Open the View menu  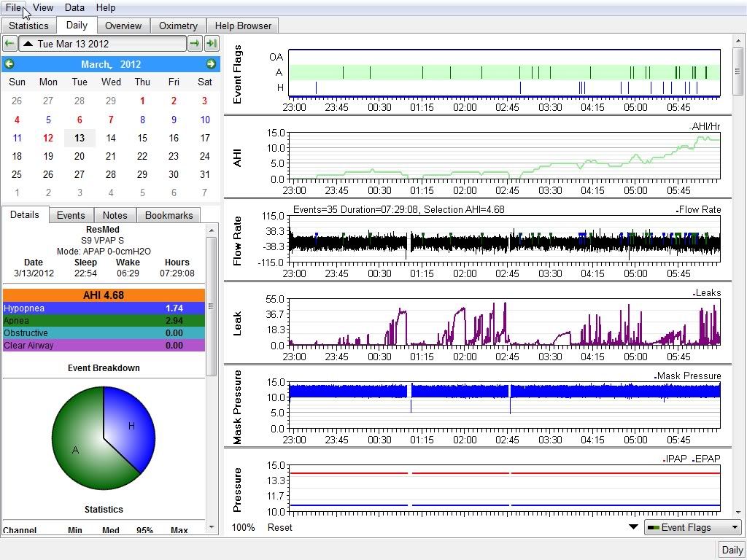point(43,7)
